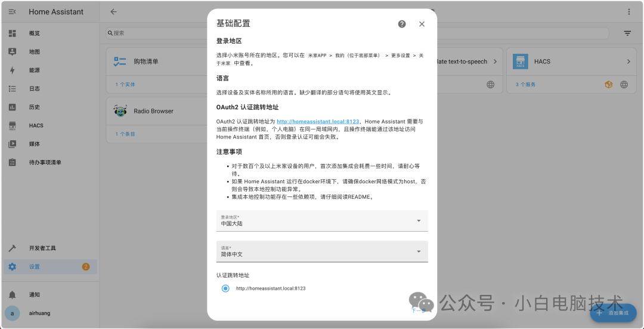Open the homeassistant.local:8123 hyperlink in dialog text

[x=318, y=122]
